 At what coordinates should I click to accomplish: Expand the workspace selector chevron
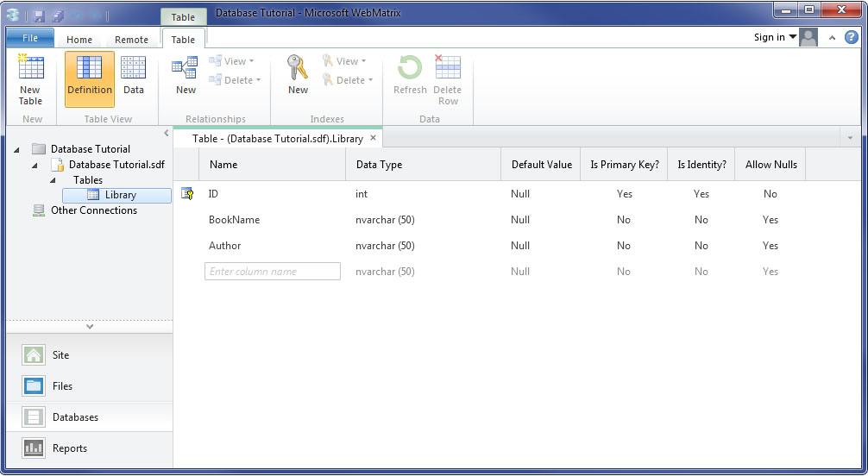90,327
